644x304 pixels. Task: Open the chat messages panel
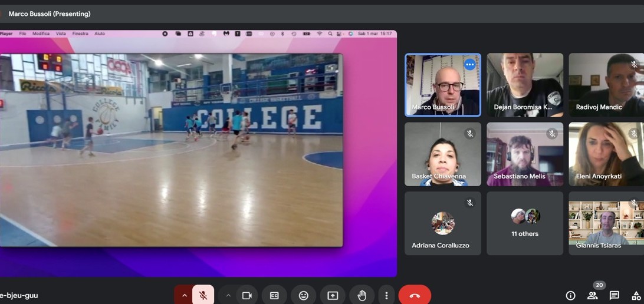[x=614, y=295]
